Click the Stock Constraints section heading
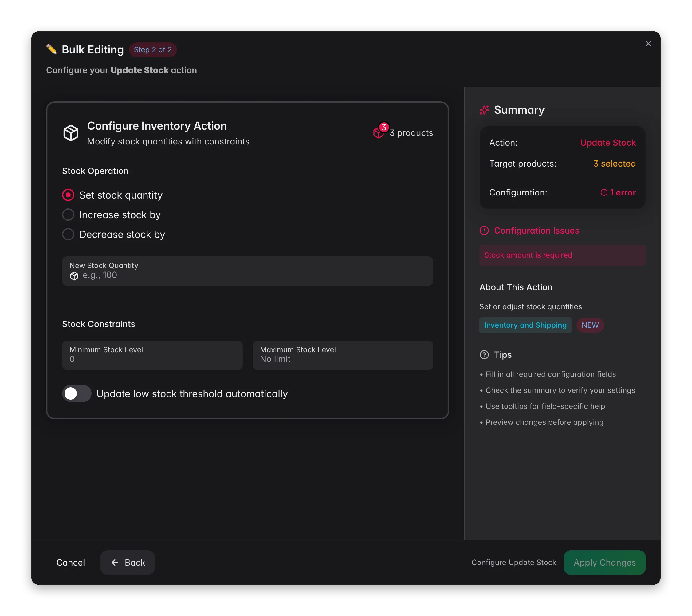 [x=99, y=324]
